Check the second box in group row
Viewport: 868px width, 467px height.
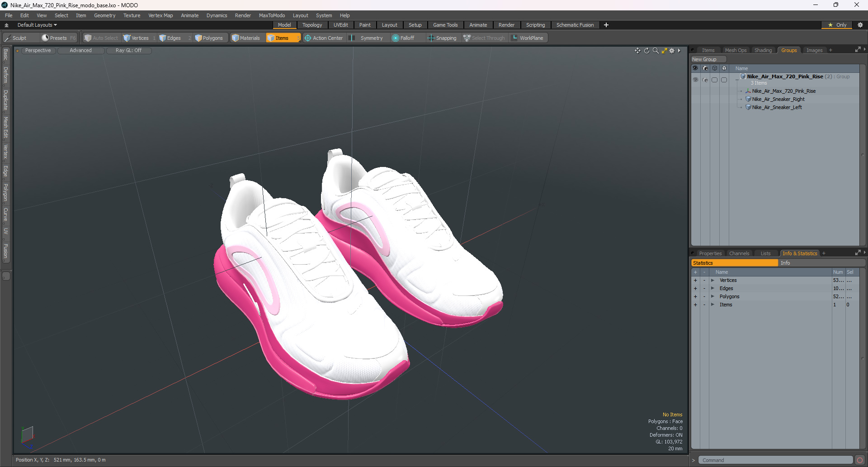[x=724, y=80]
